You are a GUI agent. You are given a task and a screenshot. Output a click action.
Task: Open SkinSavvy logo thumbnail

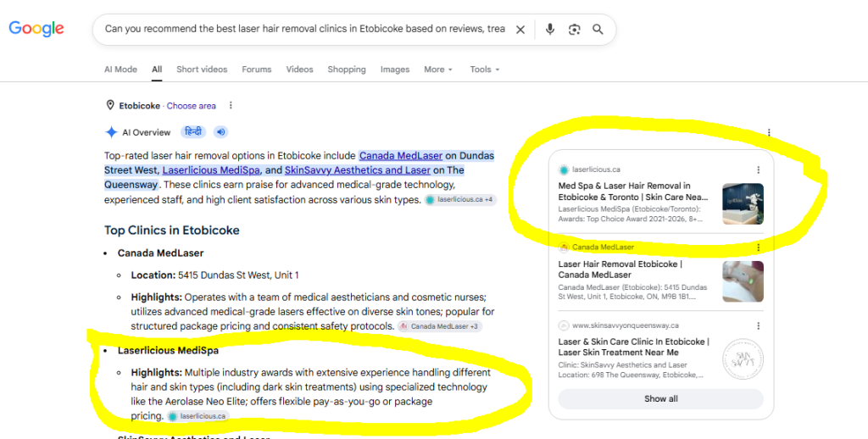pos(743,358)
